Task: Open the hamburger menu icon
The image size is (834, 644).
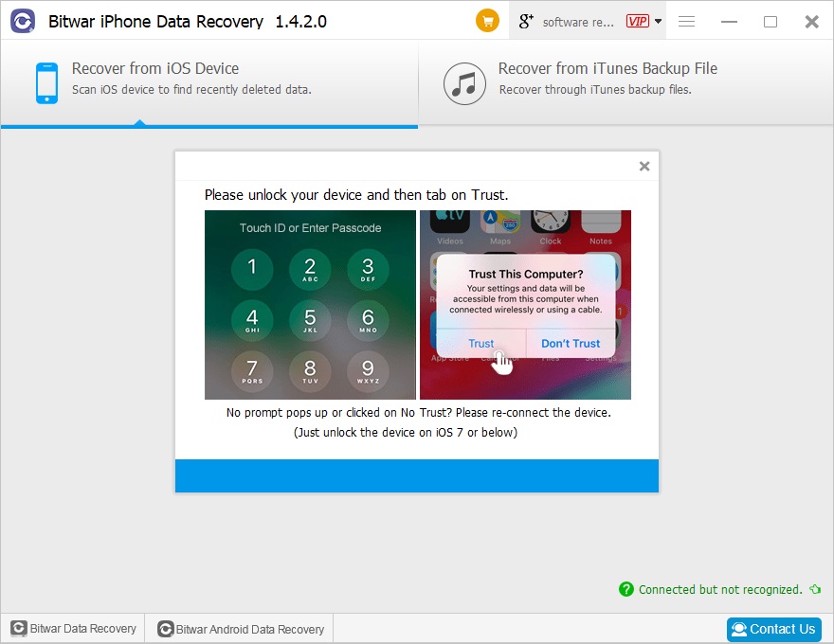Action: click(687, 21)
